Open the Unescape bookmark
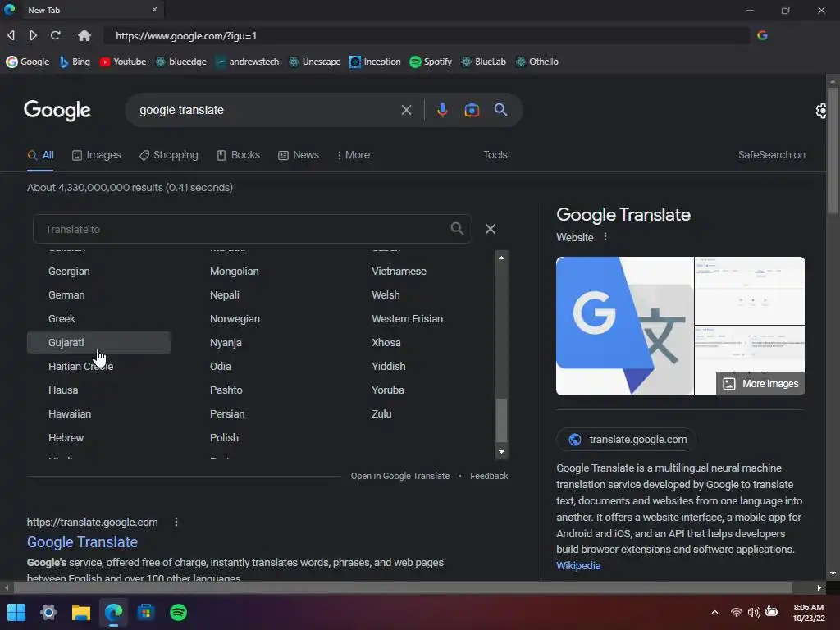 (314, 62)
